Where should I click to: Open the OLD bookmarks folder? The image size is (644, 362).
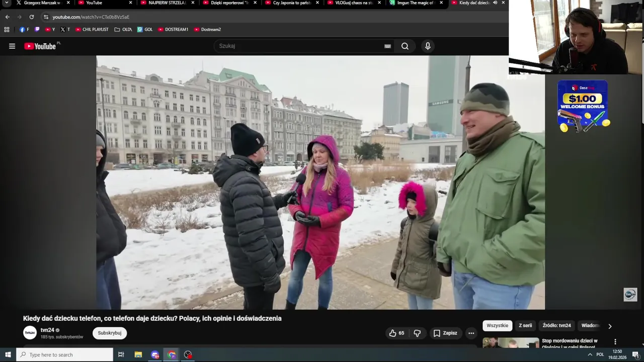[x=123, y=30]
